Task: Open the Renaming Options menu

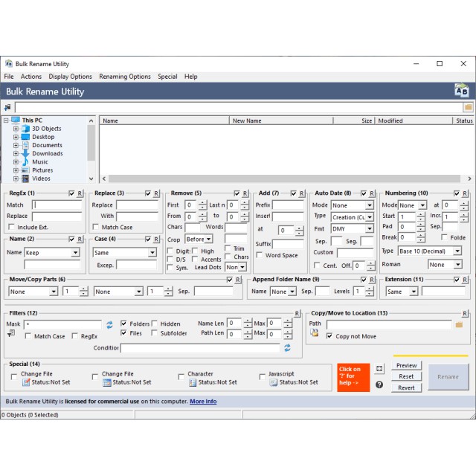Action: click(124, 77)
